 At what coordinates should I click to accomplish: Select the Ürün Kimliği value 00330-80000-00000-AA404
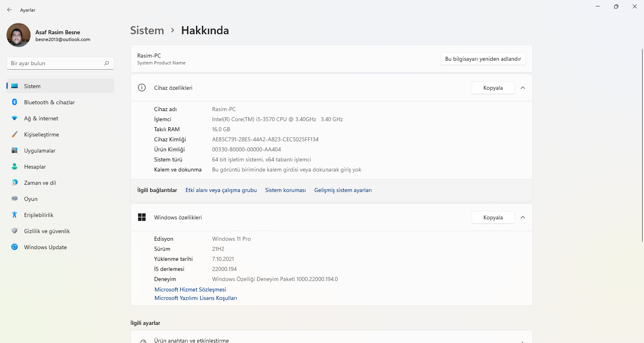(x=246, y=149)
